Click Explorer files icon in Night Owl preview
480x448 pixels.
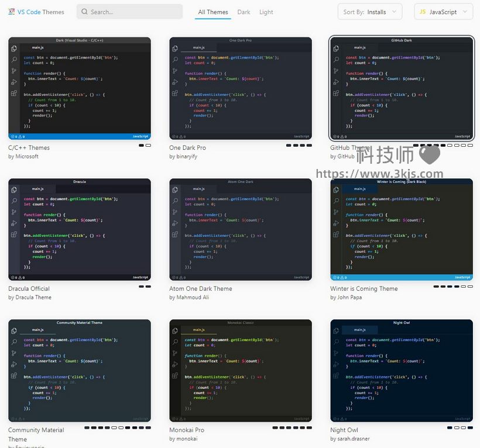point(336,331)
